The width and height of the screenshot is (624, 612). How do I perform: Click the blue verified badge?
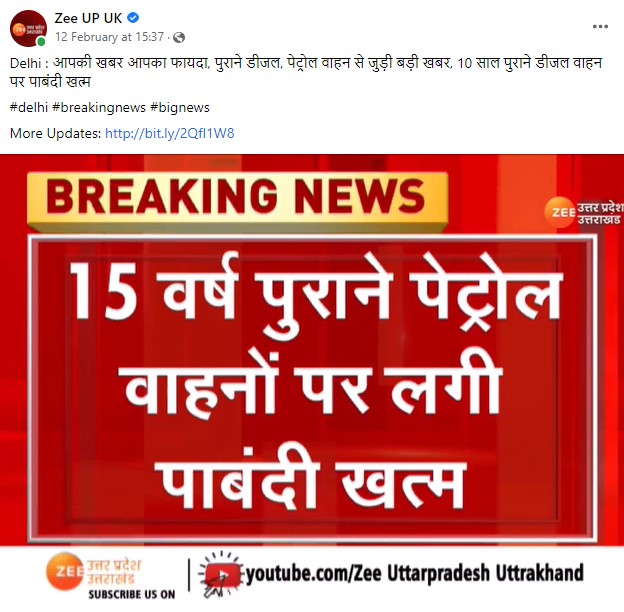coord(133,18)
